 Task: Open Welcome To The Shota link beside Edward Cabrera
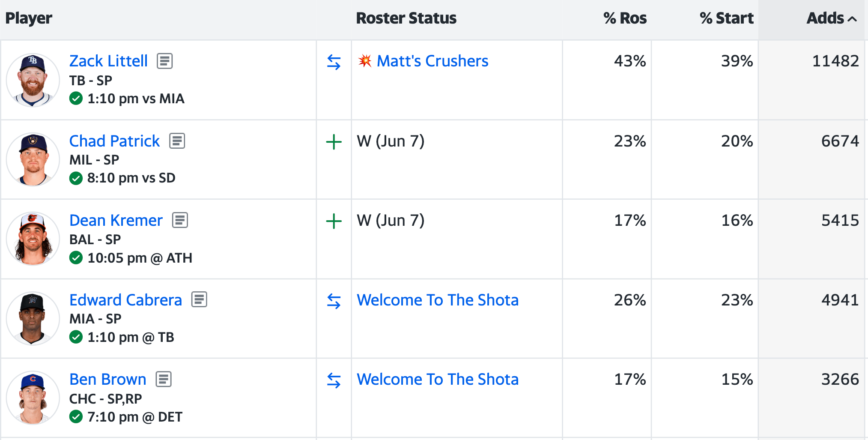pyautogui.click(x=438, y=300)
